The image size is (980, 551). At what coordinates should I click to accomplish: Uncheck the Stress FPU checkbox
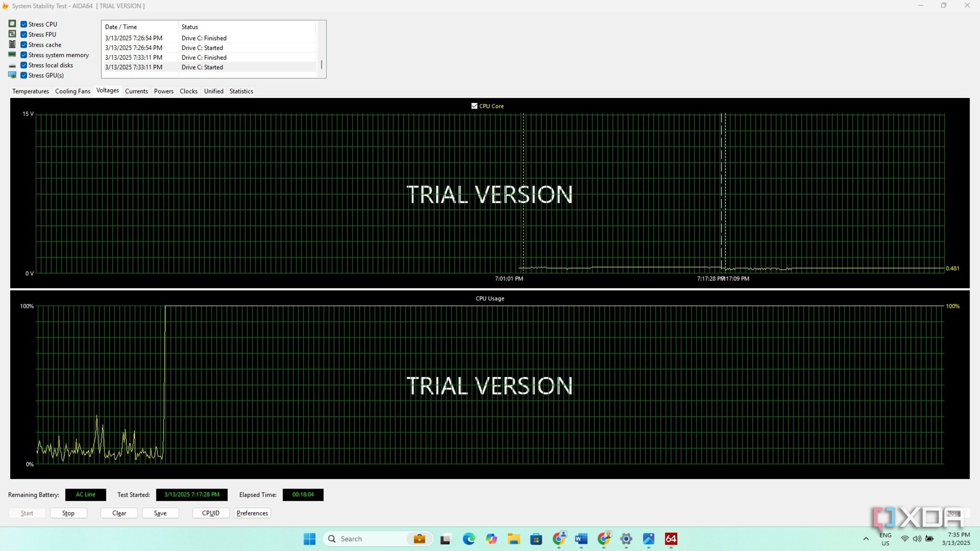pos(24,35)
